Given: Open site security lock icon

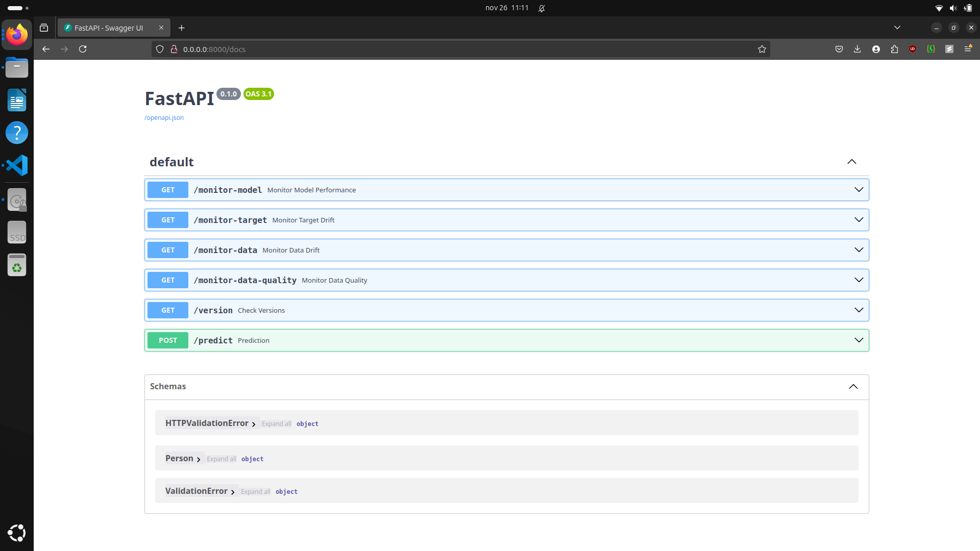Looking at the screenshot, I should [174, 49].
